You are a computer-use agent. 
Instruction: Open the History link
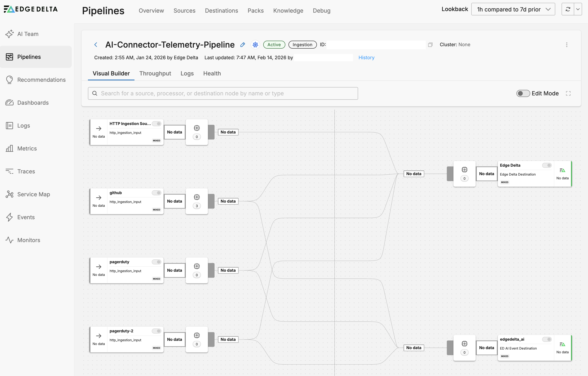[x=366, y=58]
